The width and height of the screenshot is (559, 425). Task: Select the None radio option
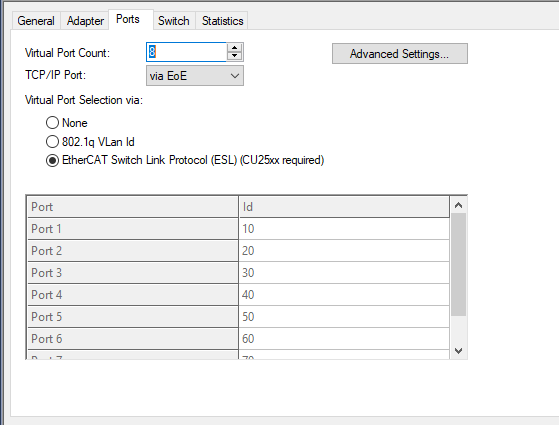pos(52,123)
